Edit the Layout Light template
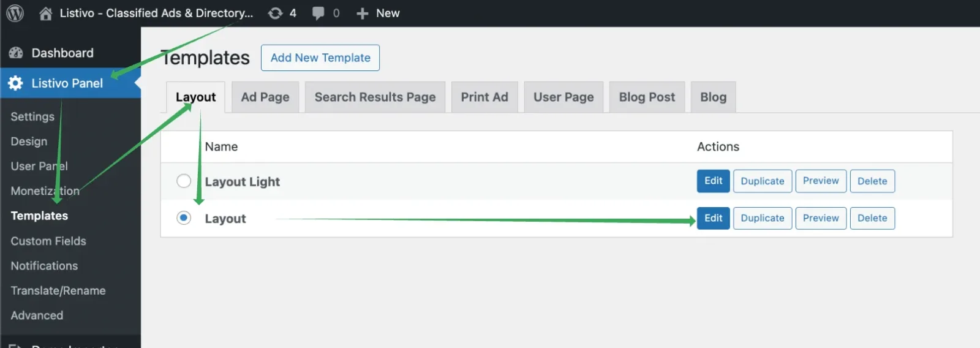This screenshot has height=348, width=980. 714,181
